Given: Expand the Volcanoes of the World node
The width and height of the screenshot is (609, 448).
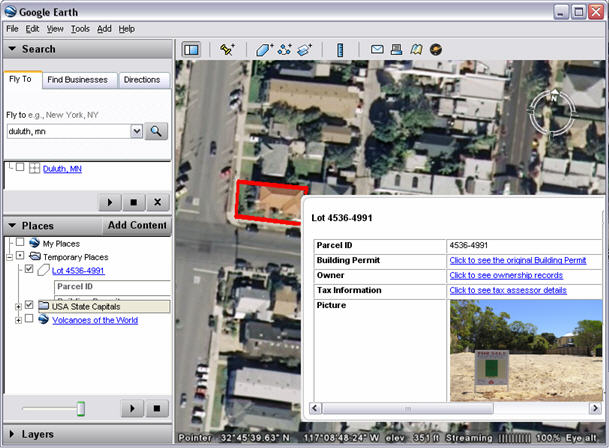Looking at the screenshot, I should (18, 321).
